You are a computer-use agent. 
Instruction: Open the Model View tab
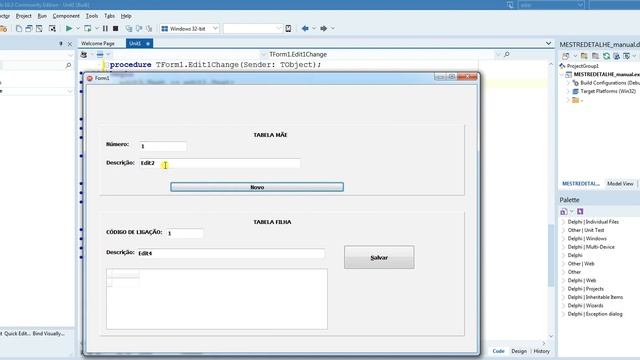[x=620, y=184]
